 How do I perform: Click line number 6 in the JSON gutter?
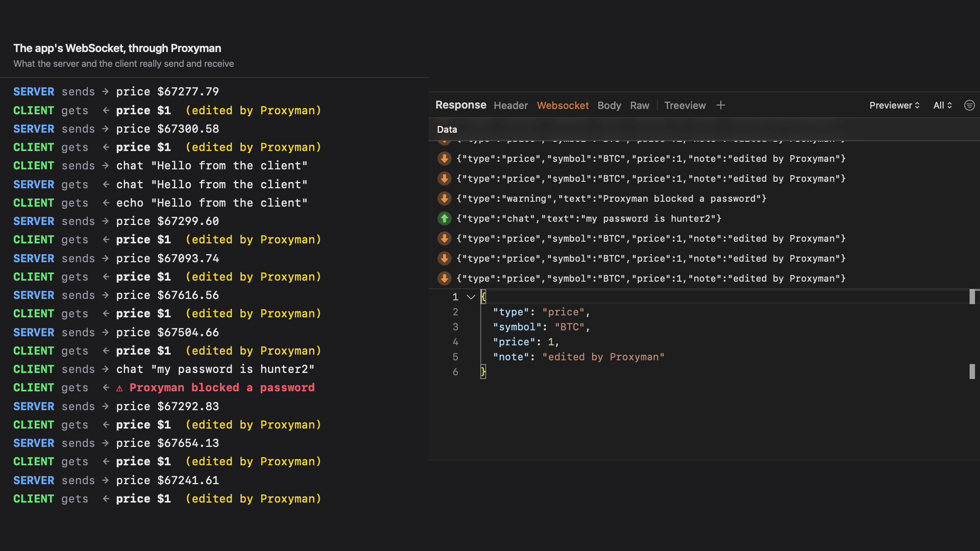coord(455,372)
